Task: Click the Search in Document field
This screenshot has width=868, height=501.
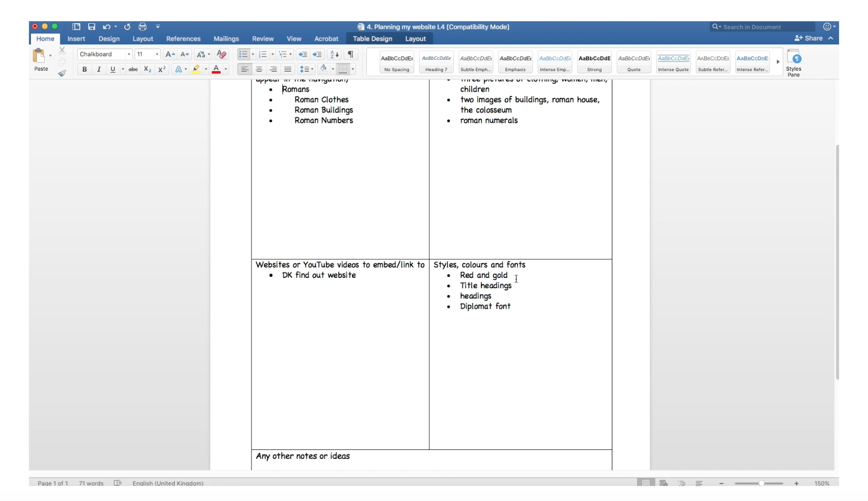Action: point(762,27)
